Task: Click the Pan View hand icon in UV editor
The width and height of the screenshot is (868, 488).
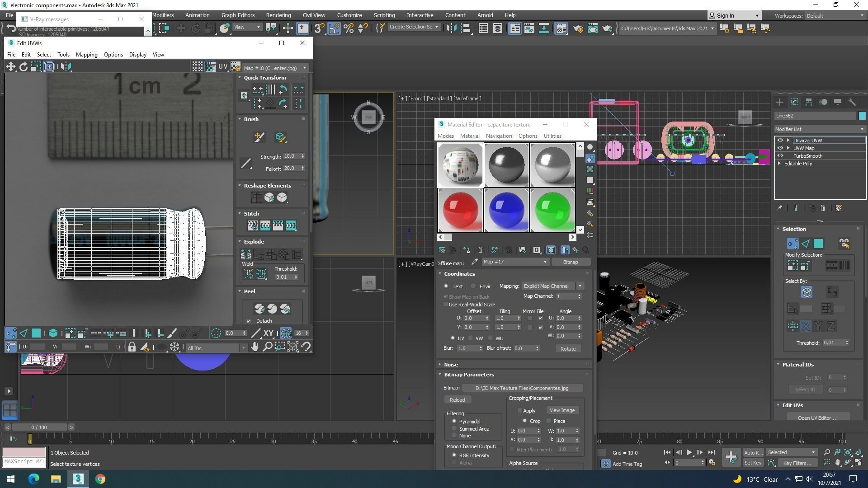Action: point(255,347)
